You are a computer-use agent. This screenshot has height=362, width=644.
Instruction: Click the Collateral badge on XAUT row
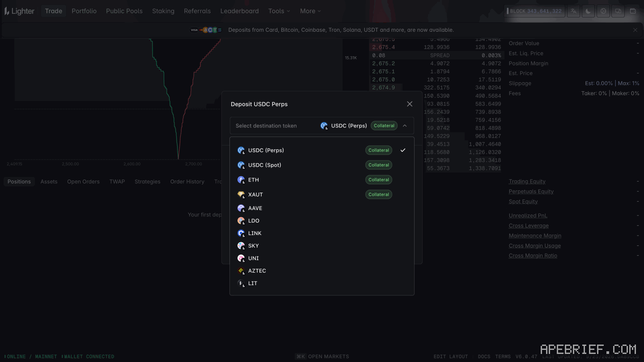tap(379, 194)
